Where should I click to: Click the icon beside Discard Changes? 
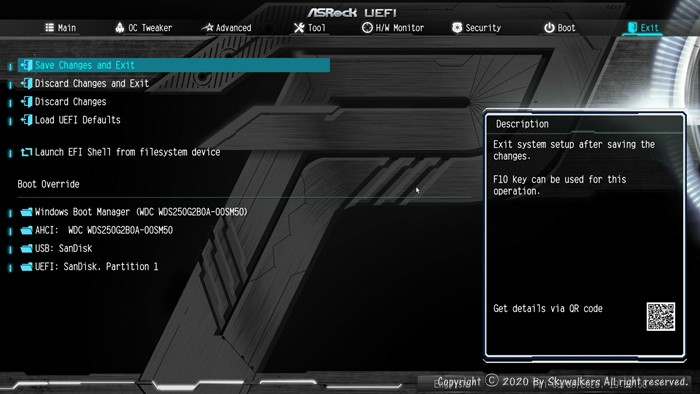(x=26, y=102)
